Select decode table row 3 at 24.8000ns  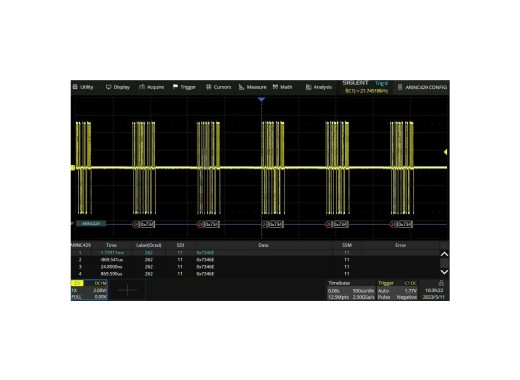click(x=255, y=267)
